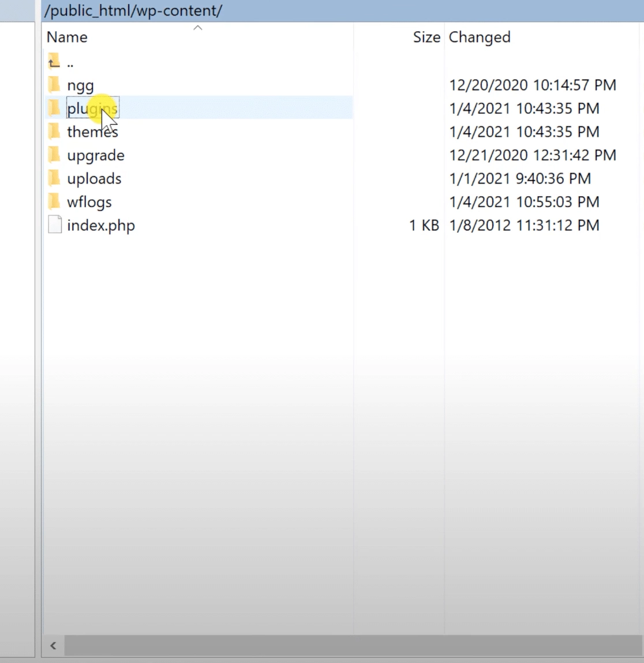
Task: Click the horizontal scrollbar track
Action: [353, 646]
